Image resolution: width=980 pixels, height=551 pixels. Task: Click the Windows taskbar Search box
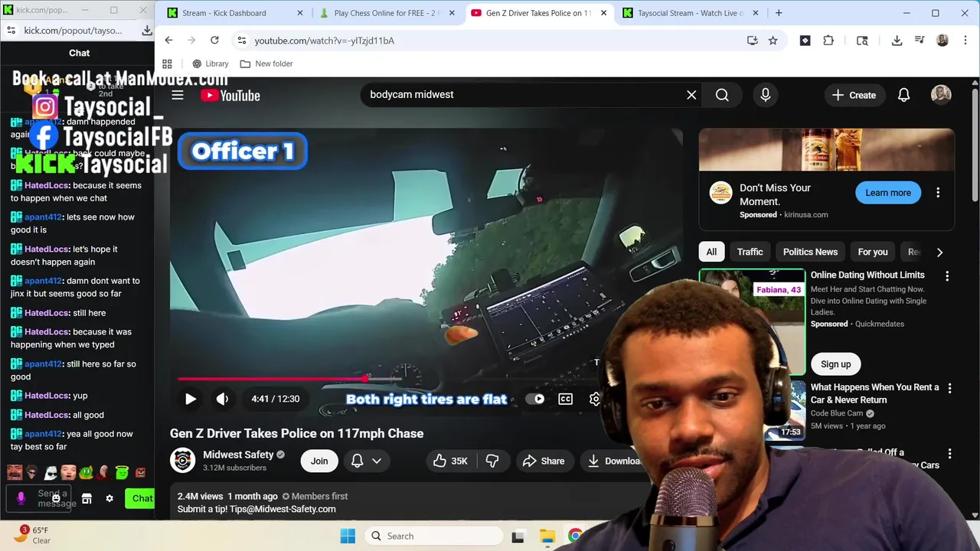[433, 536]
